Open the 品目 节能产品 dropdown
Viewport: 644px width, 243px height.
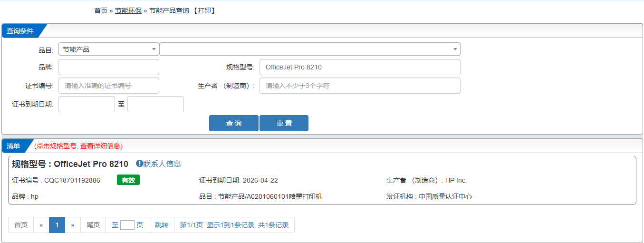[x=109, y=49]
